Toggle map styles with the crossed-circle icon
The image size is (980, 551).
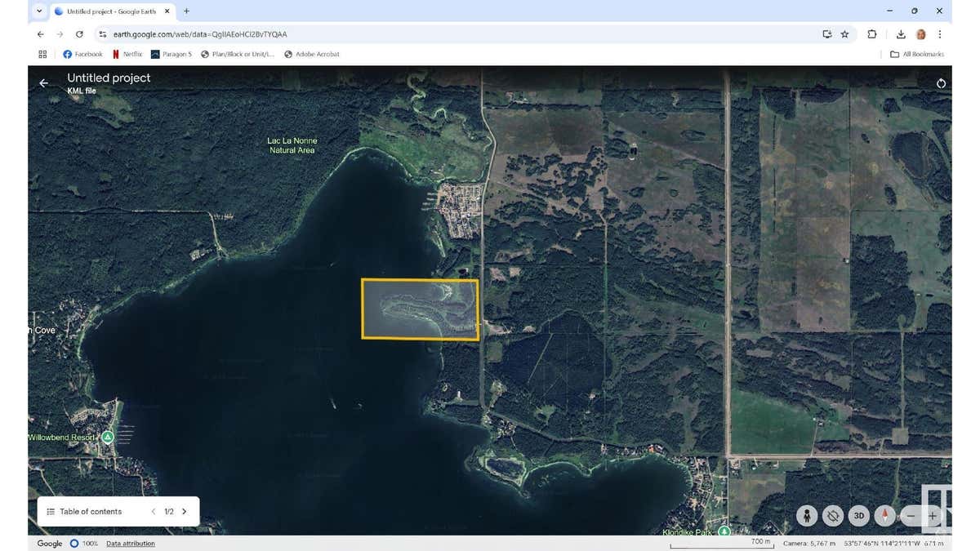pos(832,516)
